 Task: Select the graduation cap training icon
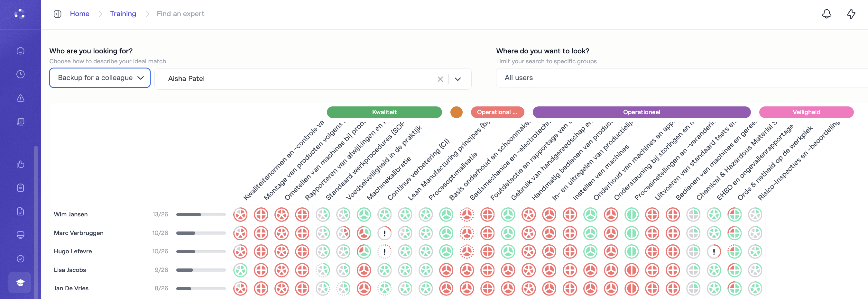tap(20, 282)
